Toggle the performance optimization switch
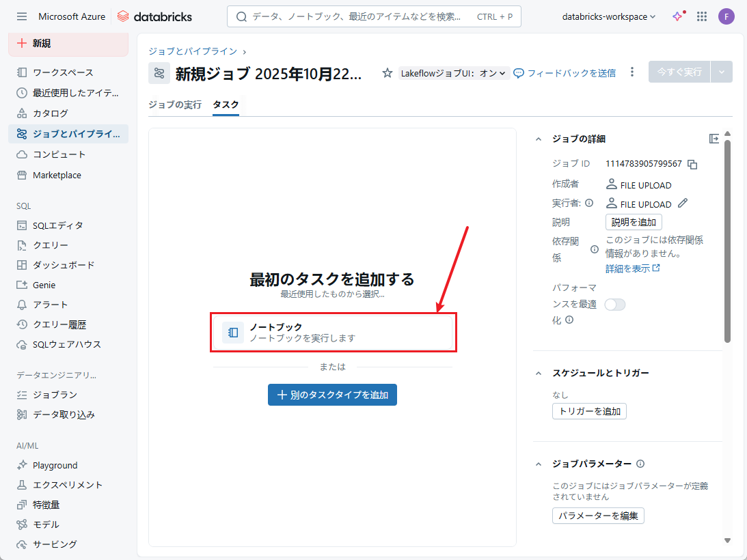747x560 pixels. (x=615, y=305)
